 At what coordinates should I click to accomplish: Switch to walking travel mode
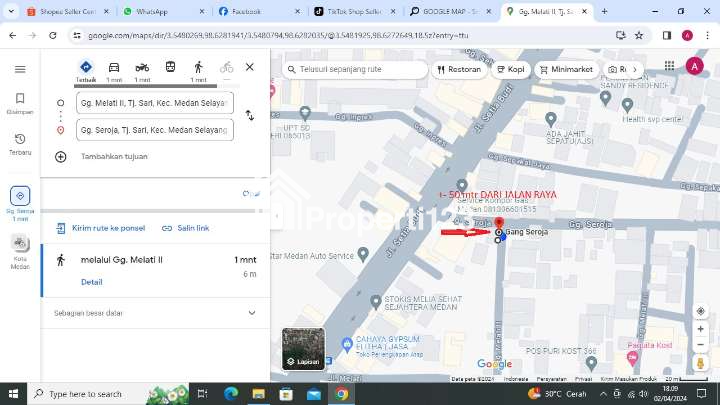tap(198, 71)
